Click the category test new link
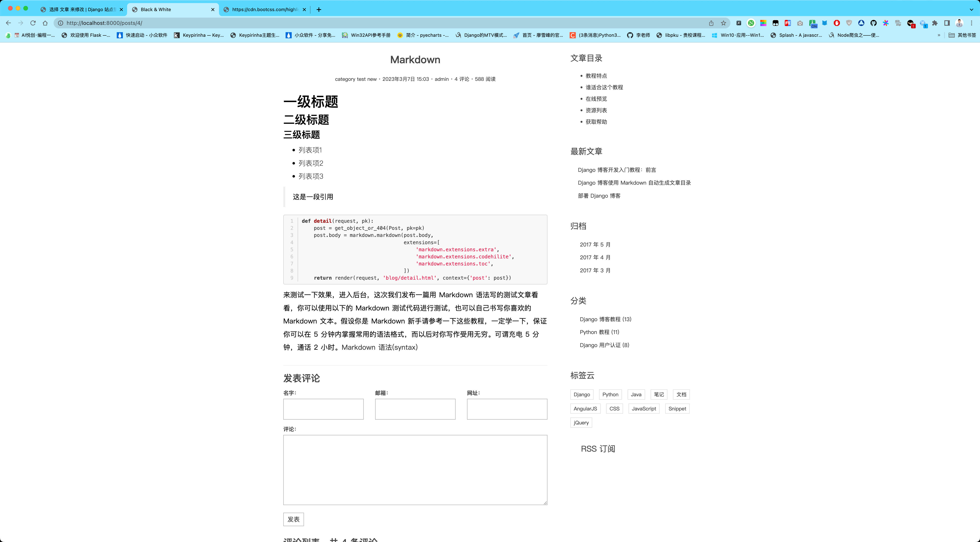The image size is (980, 542). [356, 79]
